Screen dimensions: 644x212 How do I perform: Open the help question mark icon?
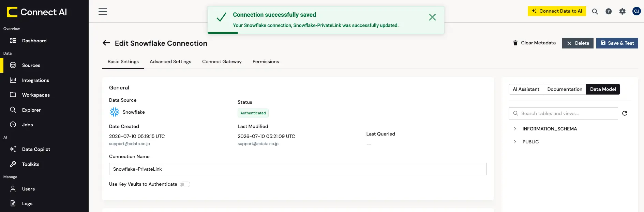pyautogui.click(x=609, y=11)
